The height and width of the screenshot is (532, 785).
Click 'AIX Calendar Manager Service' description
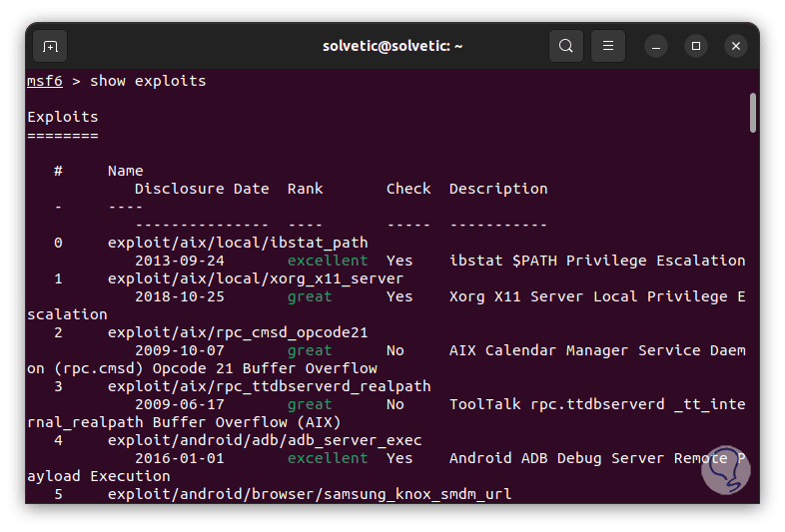click(574, 351)
